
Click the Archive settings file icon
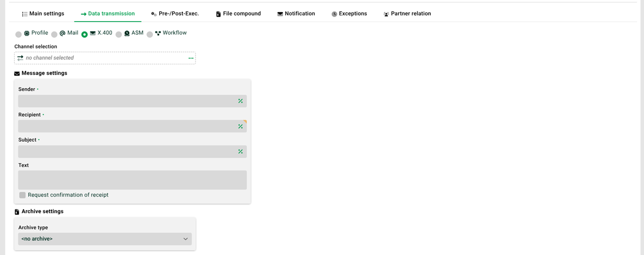(x=17, y=212)
